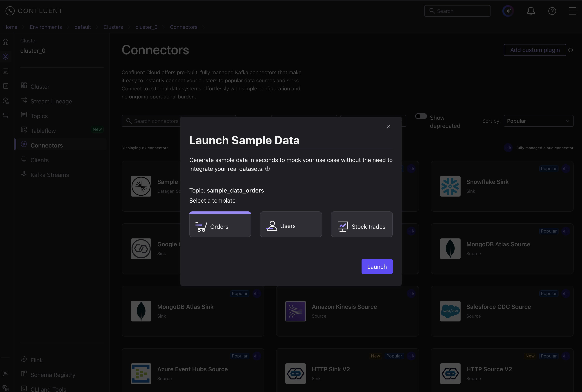Click the Confluent logo icon
This screenshot has width=582, height=392.
click(x=10, y=11)
